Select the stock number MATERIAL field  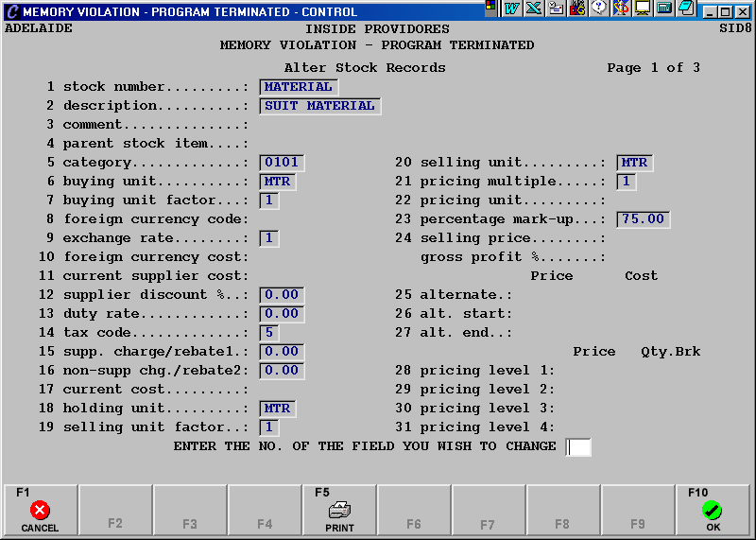(x=298, y=87)
